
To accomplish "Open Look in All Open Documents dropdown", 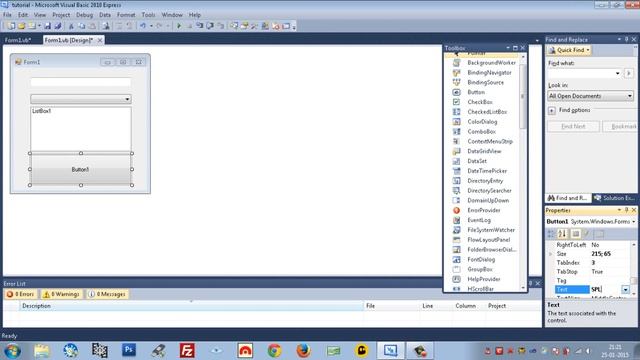I will click(630, 96).
